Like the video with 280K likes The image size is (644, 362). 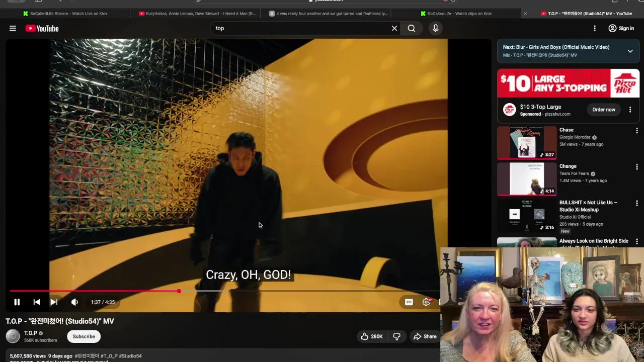pos(372,336)
